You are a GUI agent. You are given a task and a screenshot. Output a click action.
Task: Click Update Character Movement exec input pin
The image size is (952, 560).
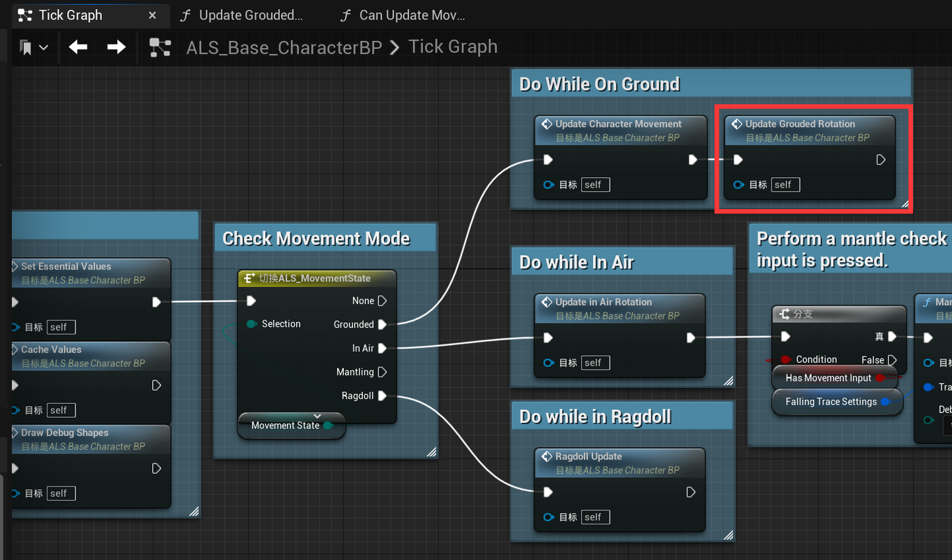point(548,159)
